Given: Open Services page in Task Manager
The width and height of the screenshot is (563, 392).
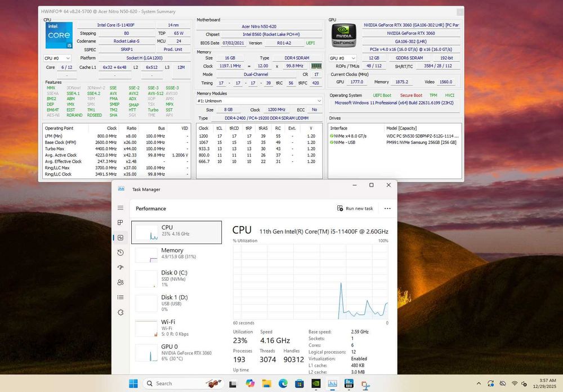Looking at the screenshot, I should (120, 312).
